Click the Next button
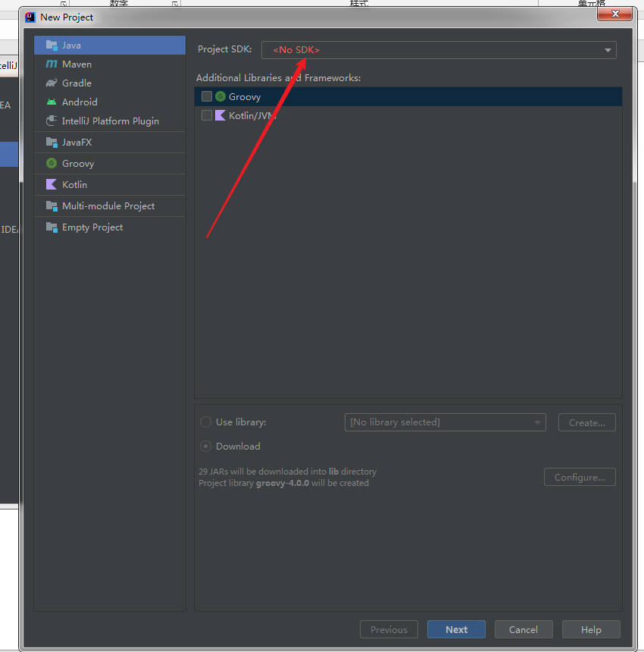The height and width of the screenshot is (652, 644). point(456,629)
